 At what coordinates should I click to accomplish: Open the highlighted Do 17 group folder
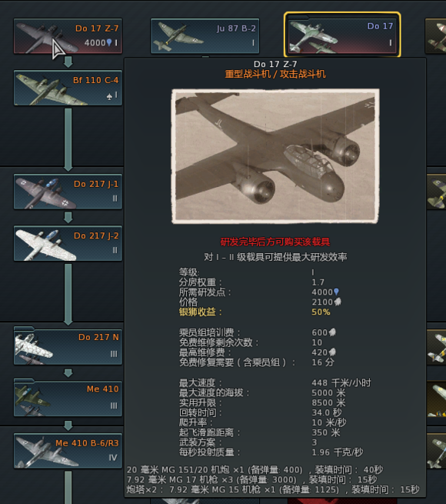tap(342, 35)
